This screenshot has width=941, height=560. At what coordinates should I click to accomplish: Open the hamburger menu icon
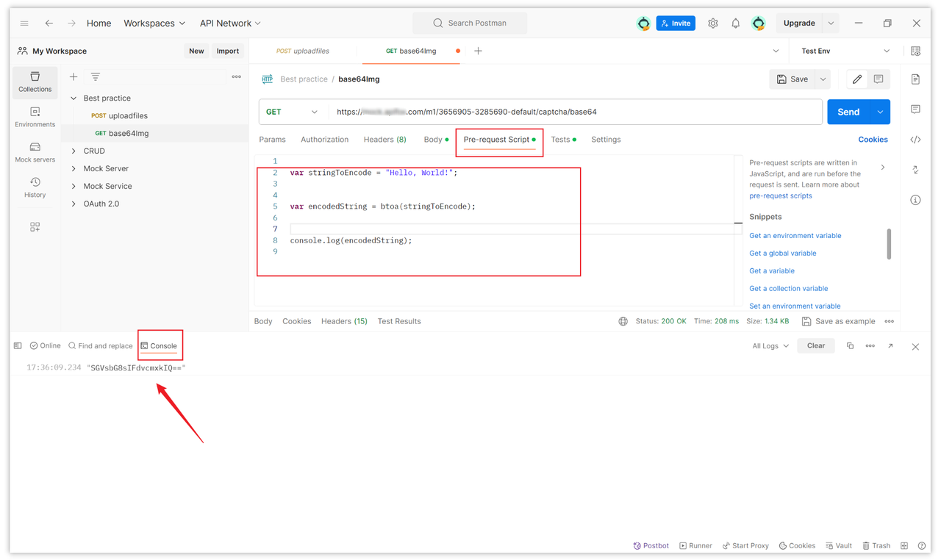pos(24,24)
